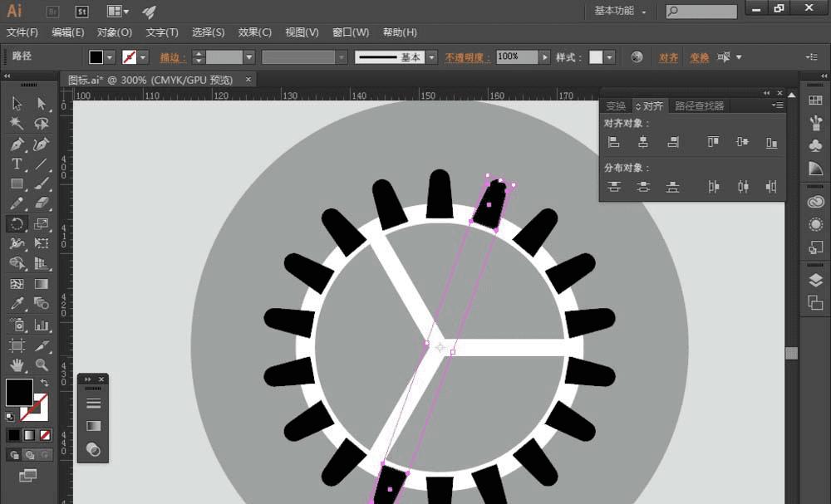Select the Zoom tool
This screenshot has width=831, height=504.
click(x=42, y=365)
